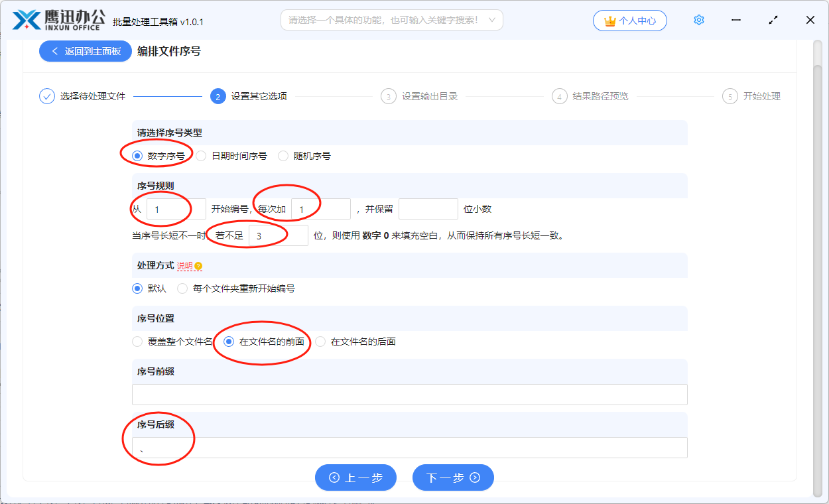Open the function search dropdown

pos(392,20)
